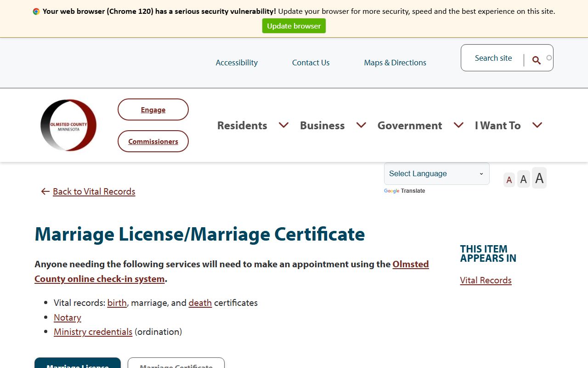Click the back arrow before Vital Records
This screenshot has width=588, height=368.
tap(45, 191)
